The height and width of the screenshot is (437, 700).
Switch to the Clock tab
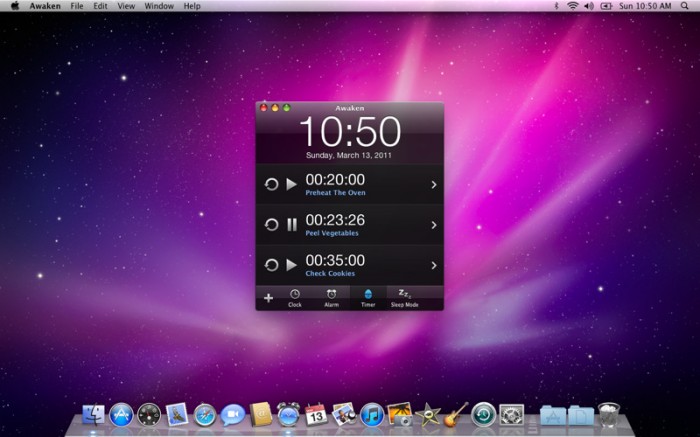295,297
